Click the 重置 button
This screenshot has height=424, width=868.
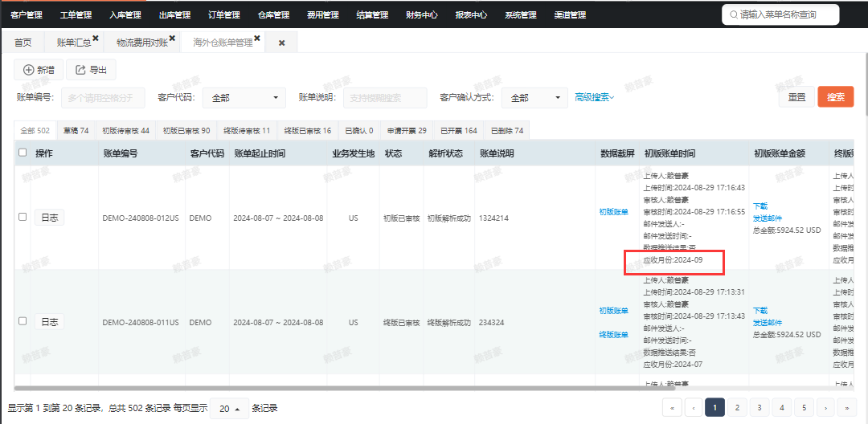click(796, 96)
